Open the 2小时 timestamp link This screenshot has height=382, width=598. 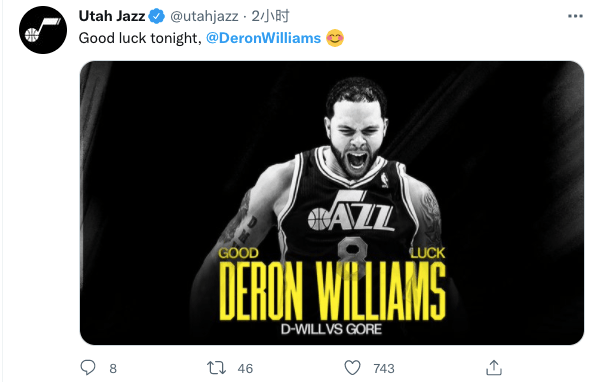pos(270,16)
